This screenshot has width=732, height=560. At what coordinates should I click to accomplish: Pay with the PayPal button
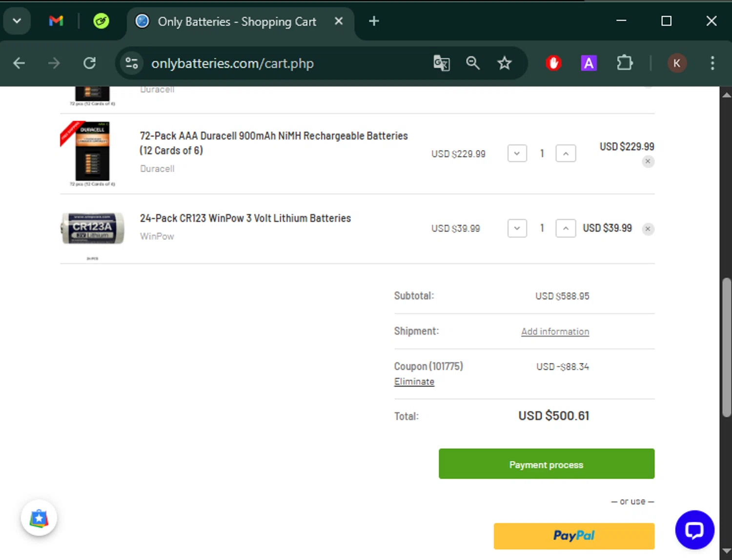click(574, 536)
